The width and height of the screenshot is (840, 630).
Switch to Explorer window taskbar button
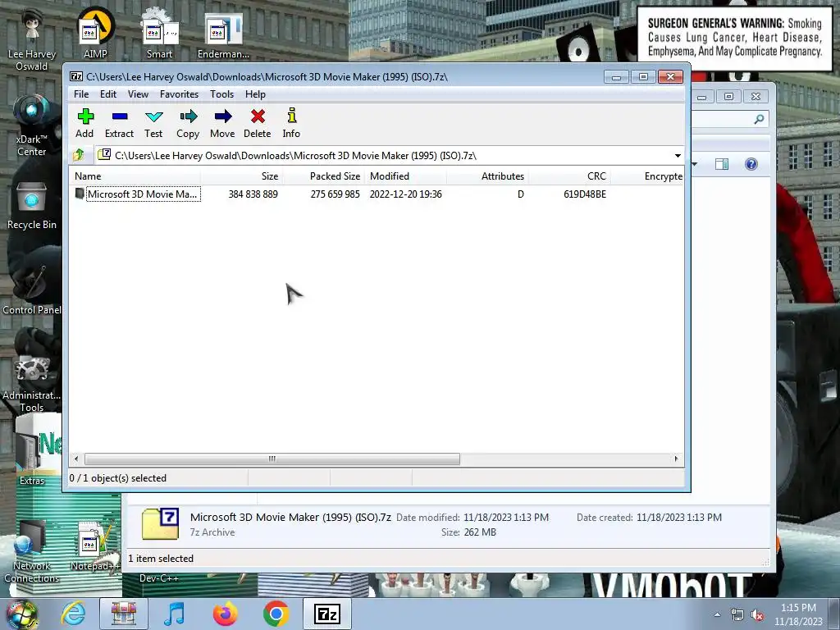124,614
